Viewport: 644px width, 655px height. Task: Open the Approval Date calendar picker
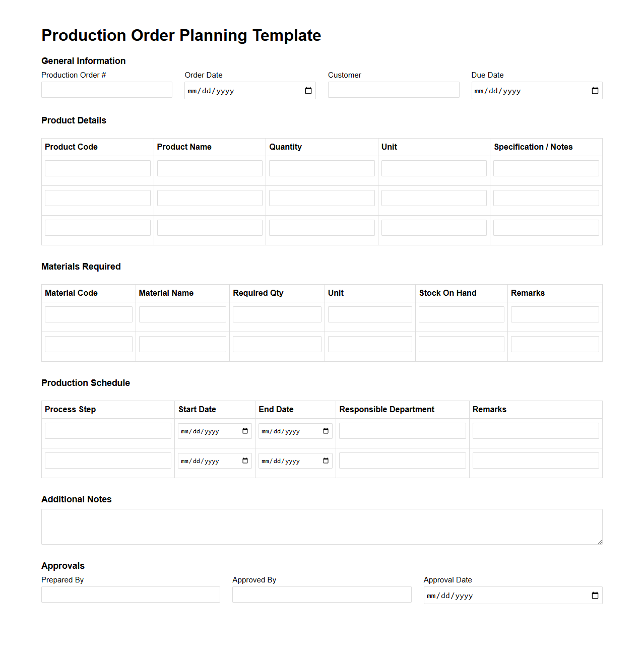point(595,596)
